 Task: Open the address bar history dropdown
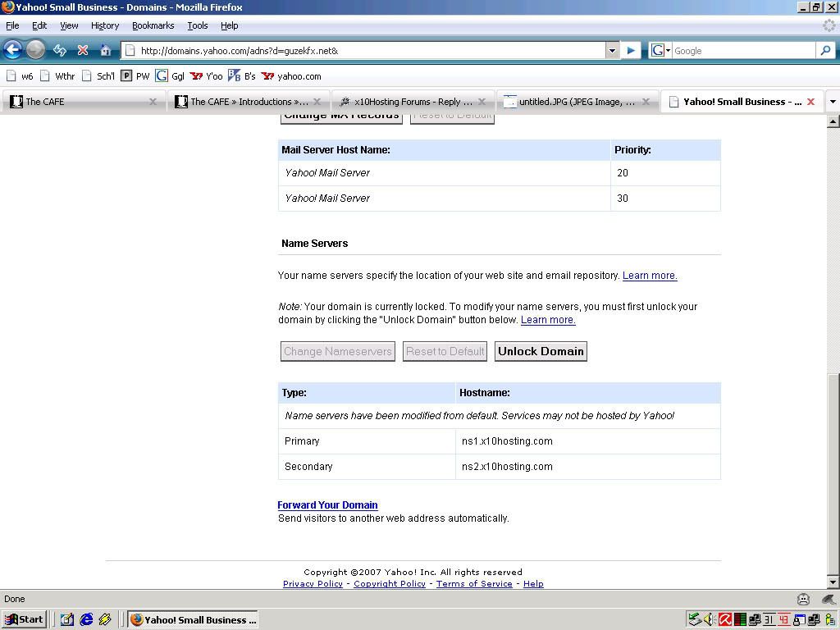point(612,51)
